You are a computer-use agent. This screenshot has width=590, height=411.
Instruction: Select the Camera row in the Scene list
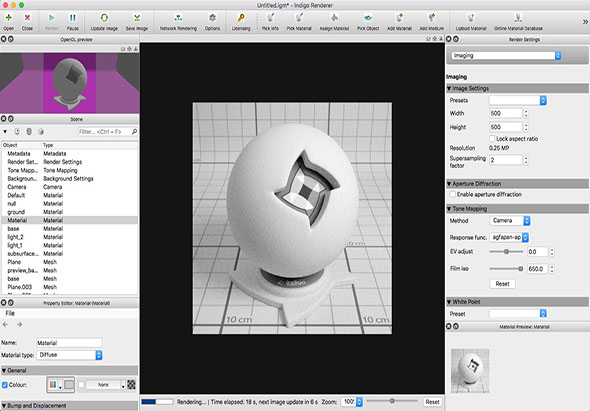(x=70, y=187)
